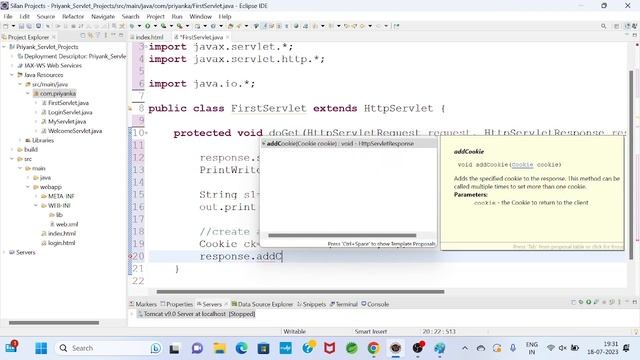Select LoginServlet.java in Project Explorer

click(67, 112)
